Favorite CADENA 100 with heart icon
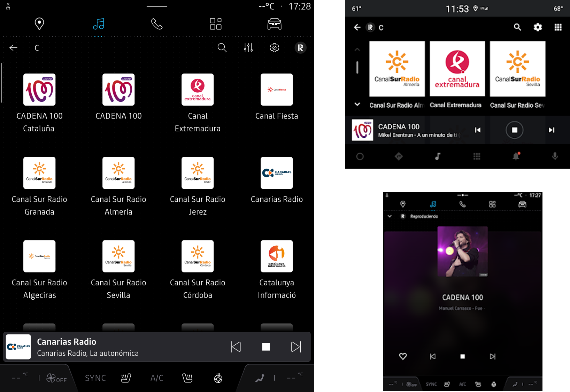 pyautogui.click(x=403, y=356)
